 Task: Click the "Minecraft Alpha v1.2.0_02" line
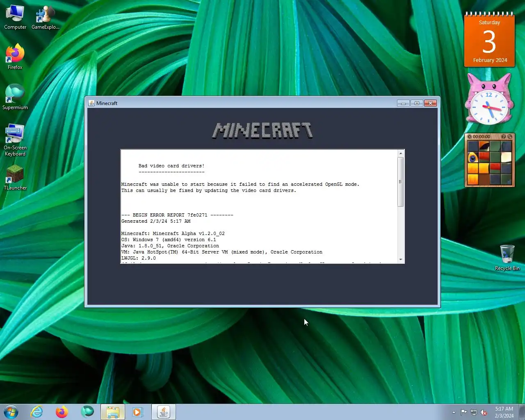tap(173, 233)
